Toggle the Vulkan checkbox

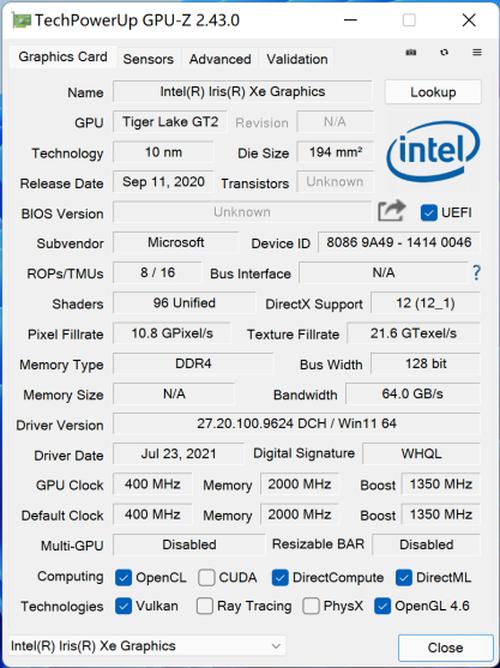coord(123,606)
